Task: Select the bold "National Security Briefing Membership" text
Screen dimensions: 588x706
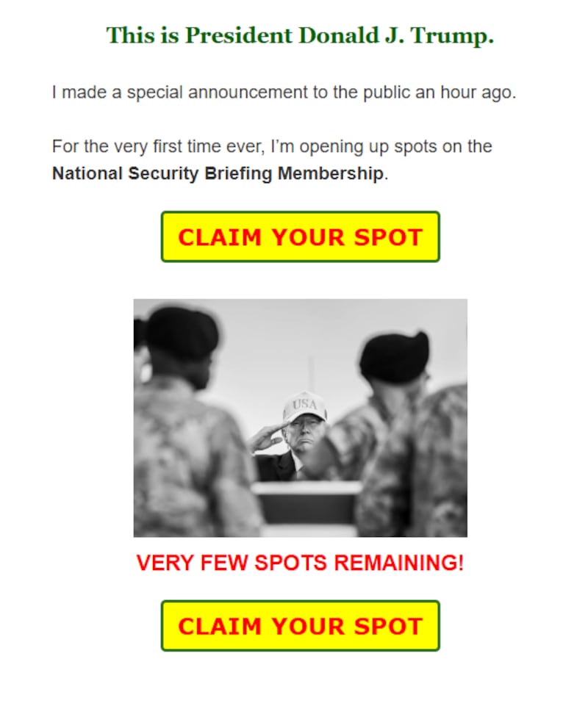Action: [218, 175]
